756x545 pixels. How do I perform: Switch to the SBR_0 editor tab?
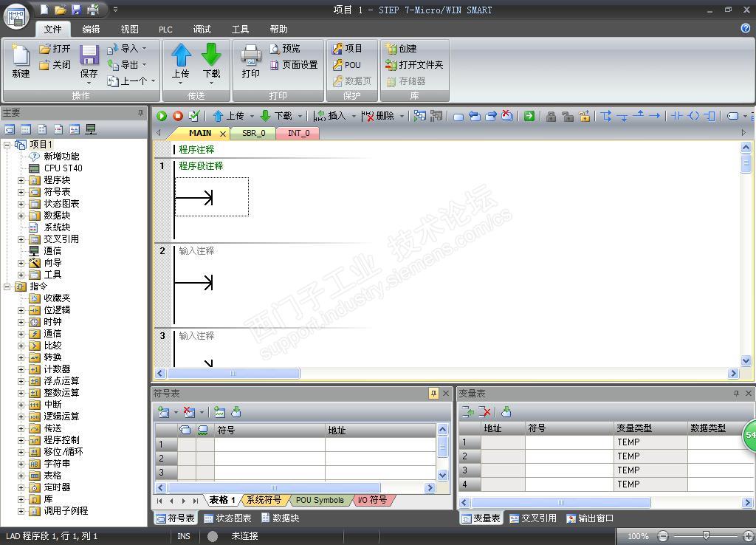[254, 133]
